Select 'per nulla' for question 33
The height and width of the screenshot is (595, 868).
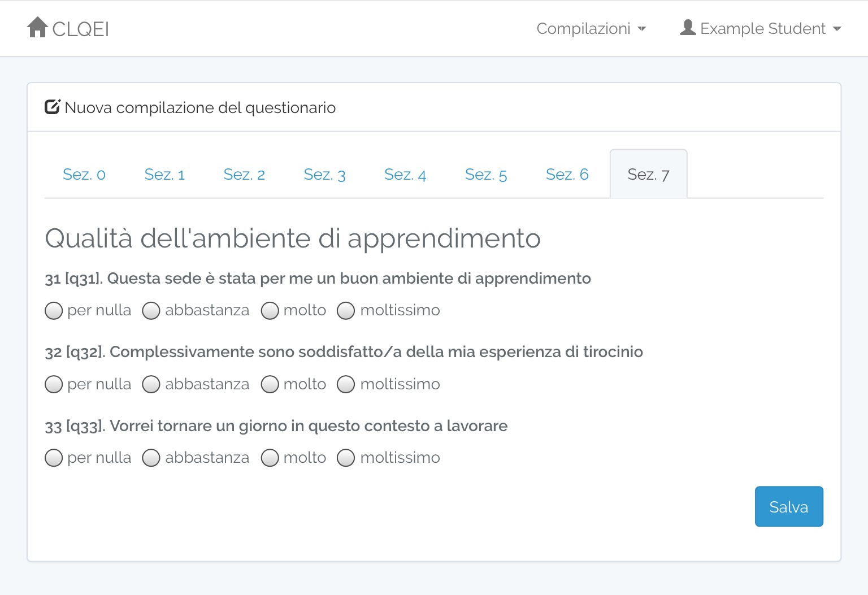(54, 458)
